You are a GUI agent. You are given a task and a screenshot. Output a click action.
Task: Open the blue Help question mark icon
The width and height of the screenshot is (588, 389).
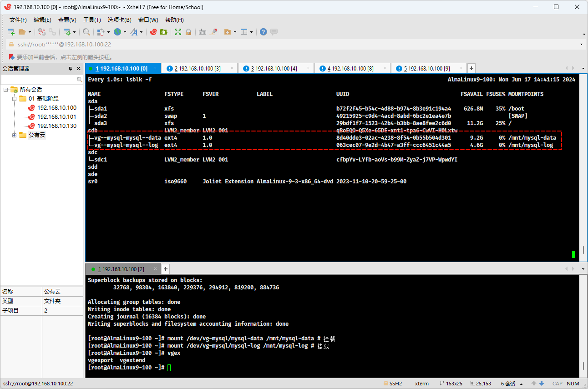coord(263,32)
